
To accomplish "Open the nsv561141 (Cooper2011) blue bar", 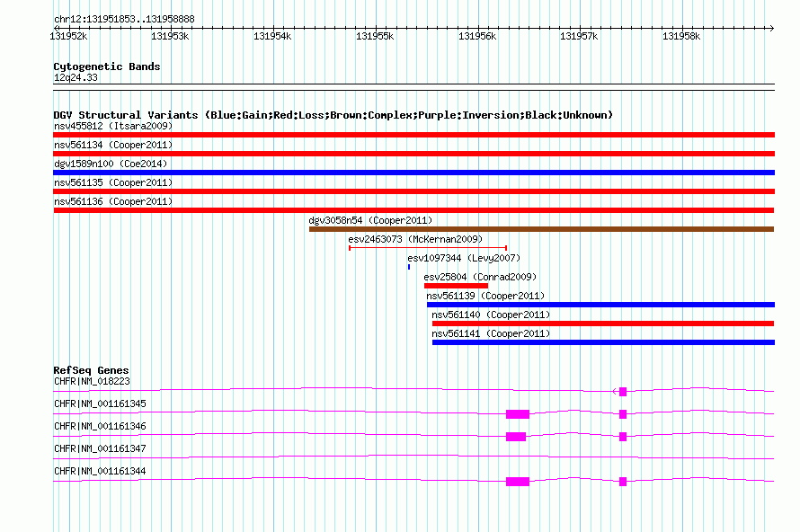I will [603, 342].
